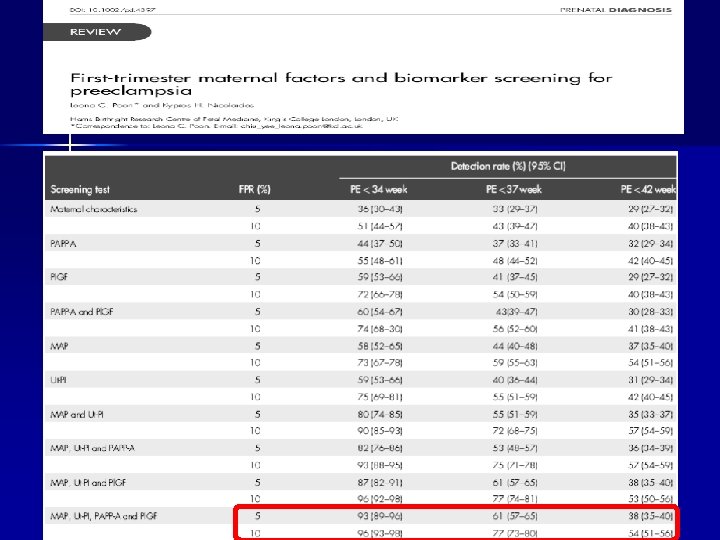Click the PRENATAL DIAGNOSIS journal name
The image size is (720, 540).
point(616,10)
